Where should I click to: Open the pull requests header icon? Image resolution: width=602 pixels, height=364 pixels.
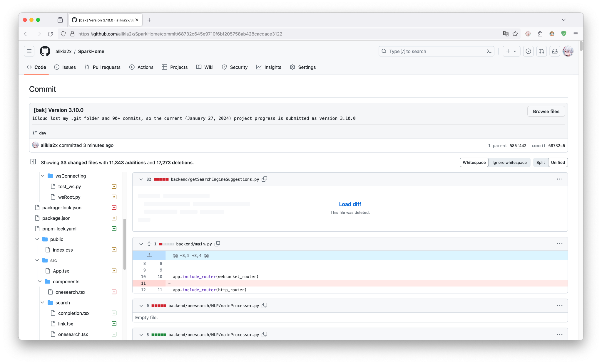pyautogui.click(x=541, y=51)
